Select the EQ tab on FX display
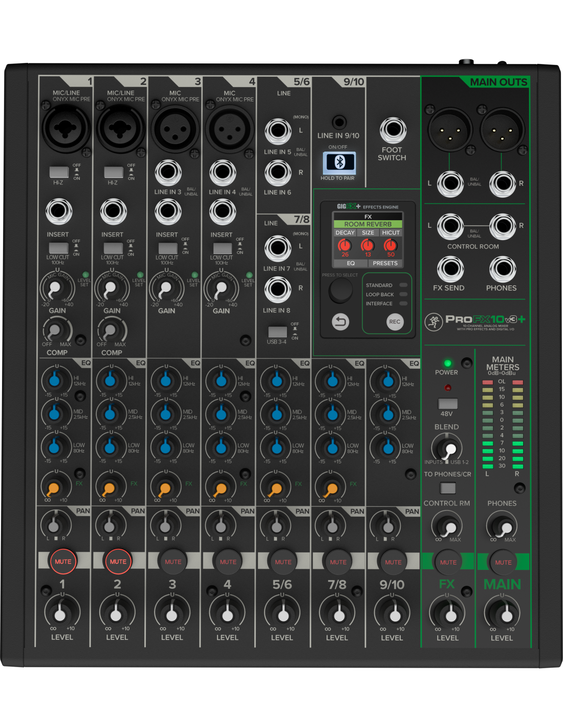This screenshot has width=563, height=728. pyautogui.click(x=351, y=263)
